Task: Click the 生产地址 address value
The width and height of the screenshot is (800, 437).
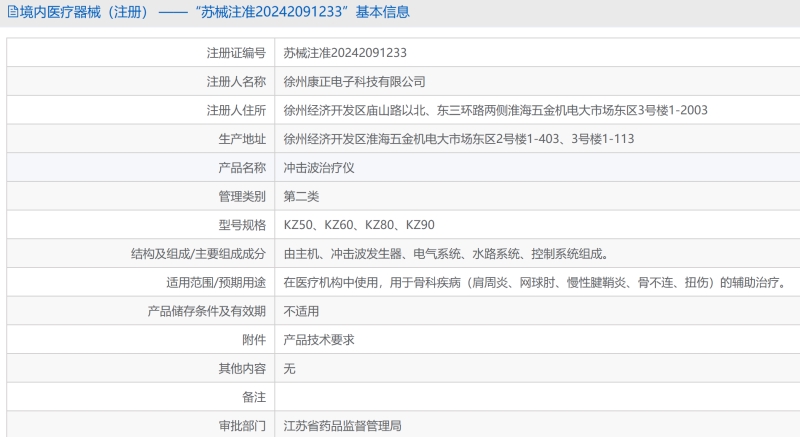Action: pos(459,139)
